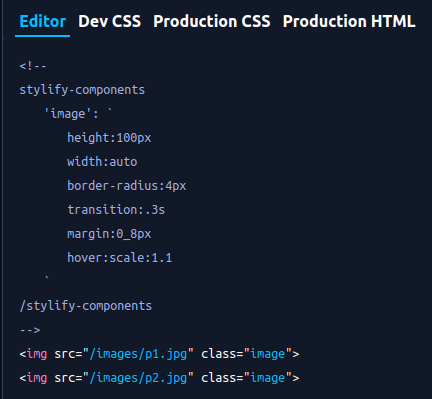Click the width:auto code line
The width and height of the screenshot is (432, 399).
pos(102,162)
